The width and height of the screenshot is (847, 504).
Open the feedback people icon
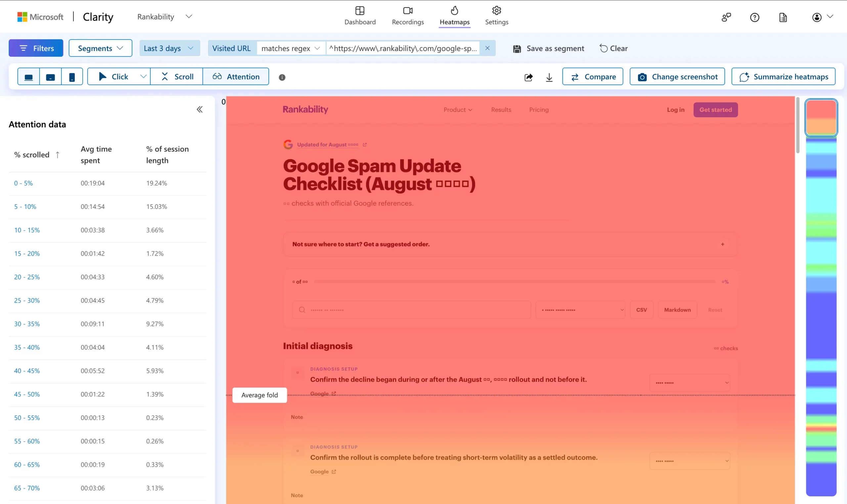click(726, 17)
